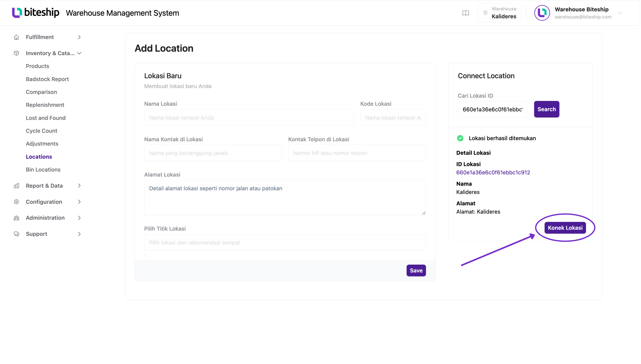641x364 pixels.
Task: Open Bin Locations
Action: point(43,170)
